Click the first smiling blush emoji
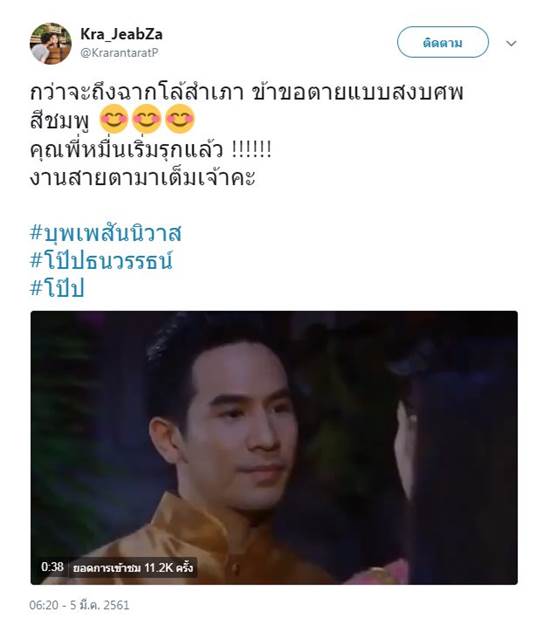 pos(114,119)
